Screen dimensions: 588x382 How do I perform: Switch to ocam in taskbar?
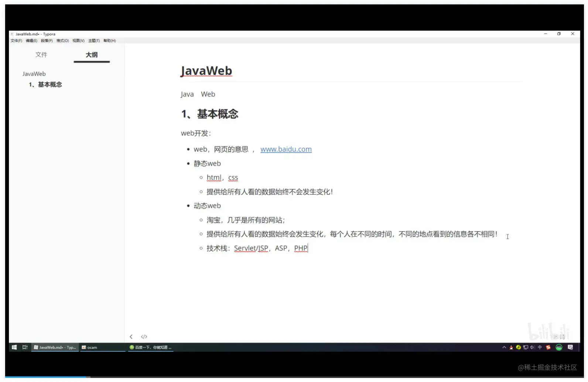click(103, 347)
